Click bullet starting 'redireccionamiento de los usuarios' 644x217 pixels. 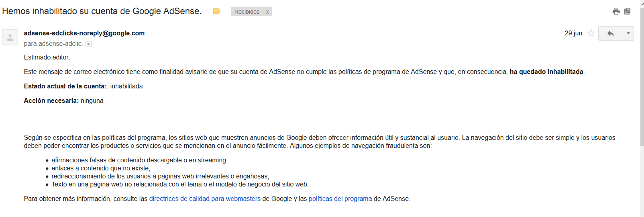point(160,176)
